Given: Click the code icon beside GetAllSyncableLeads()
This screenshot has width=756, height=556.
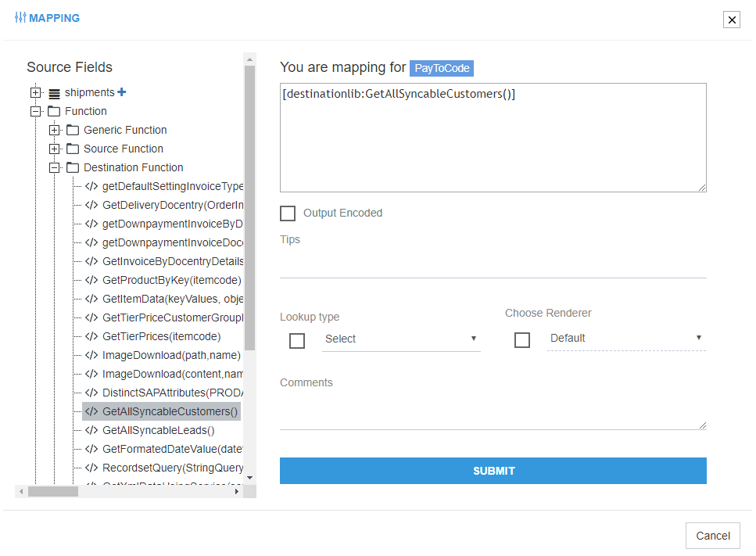Looking at the screenshot, I should 91,430.
